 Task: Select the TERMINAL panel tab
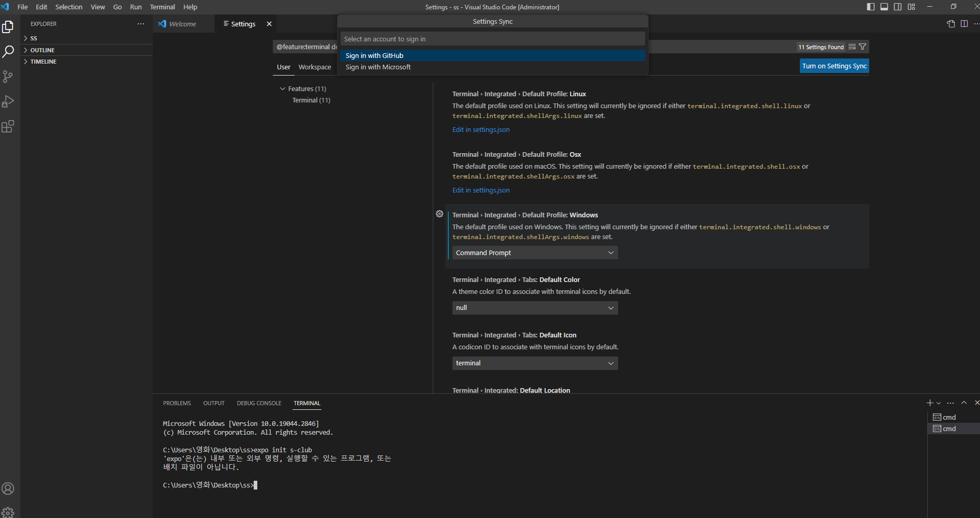[x=307, y=403]
